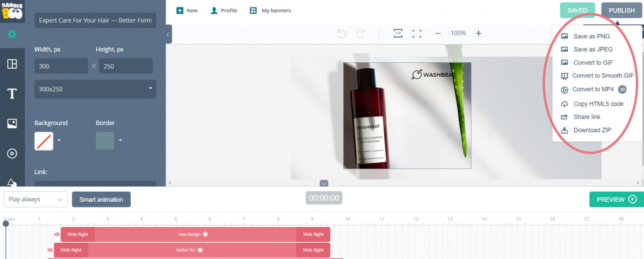This screenshot has height=259, width=644.
Task: Open the Border color dropdown arrow
Action: tap(120, 140)
